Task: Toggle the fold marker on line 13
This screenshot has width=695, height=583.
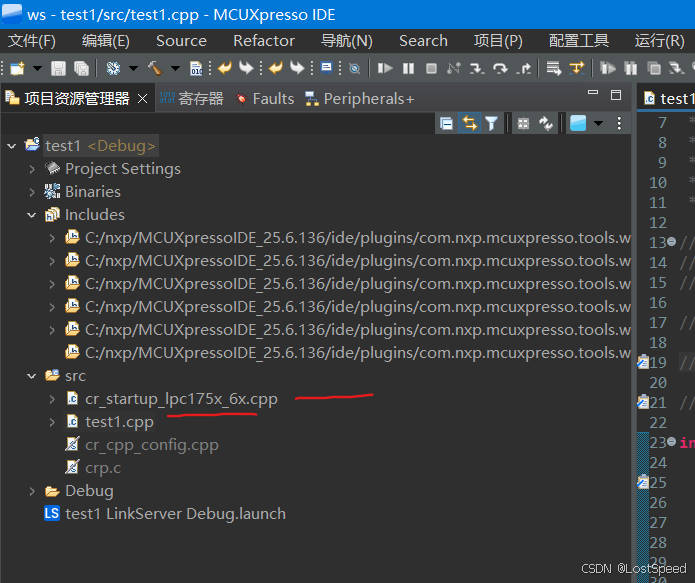Action: [x=672, y=242]
